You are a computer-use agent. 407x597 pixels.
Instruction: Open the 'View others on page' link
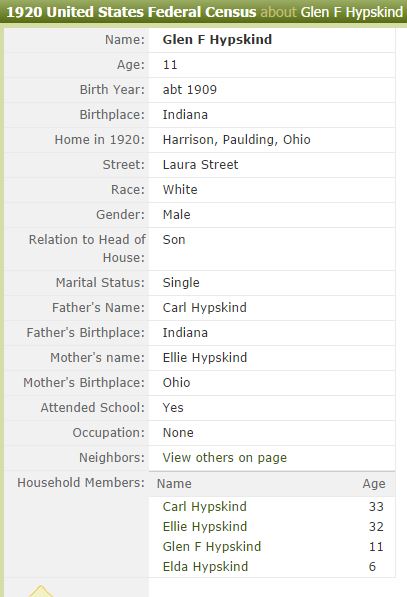(x=225, y=458)
